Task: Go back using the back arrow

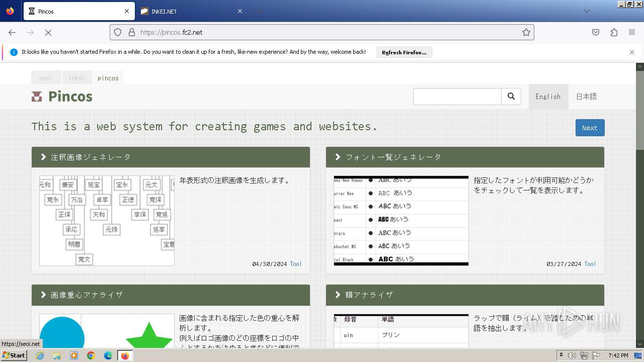Action: click(x=12, y=32)
